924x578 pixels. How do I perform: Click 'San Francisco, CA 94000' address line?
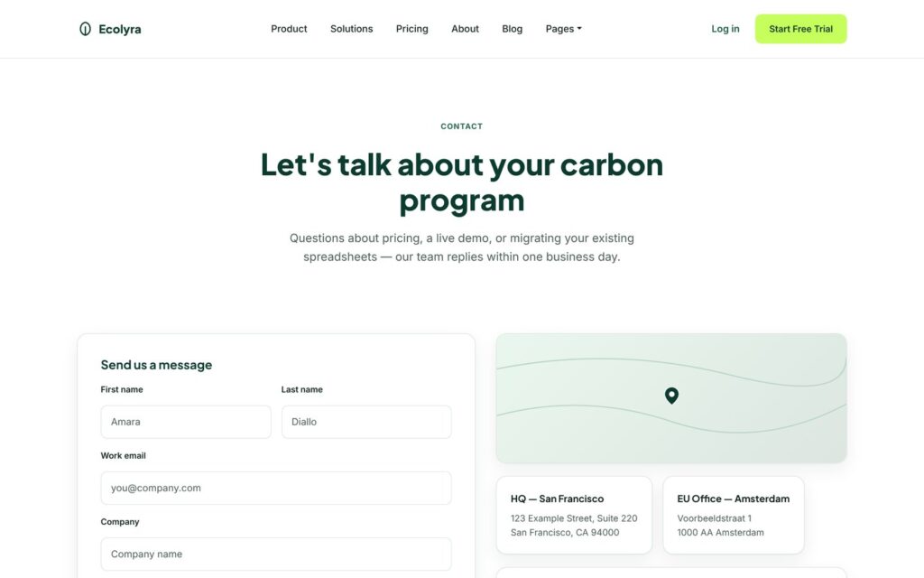(x=565, y=533)
